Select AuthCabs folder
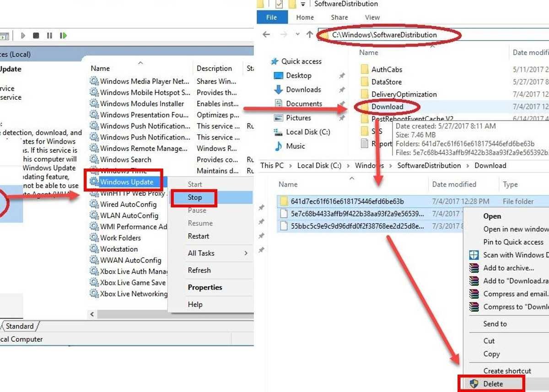 pos(387,70)
